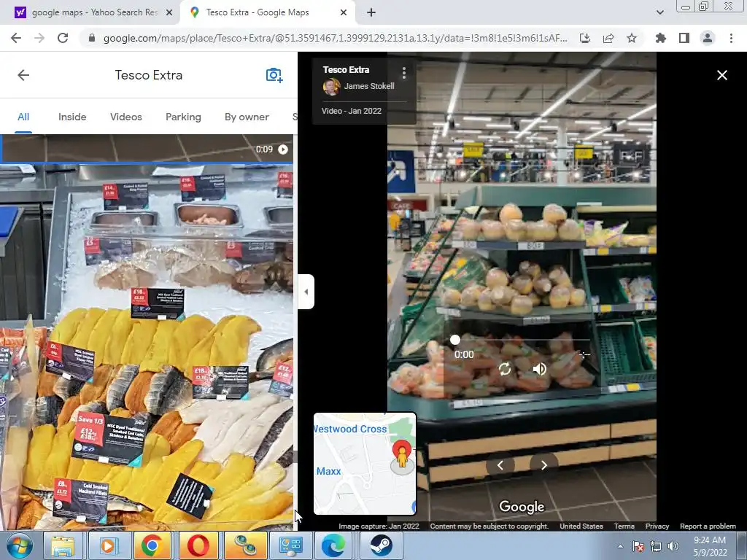This screenshot has width=747, height=560.
Task: Open a new browser tab
Action: (371, 13)
